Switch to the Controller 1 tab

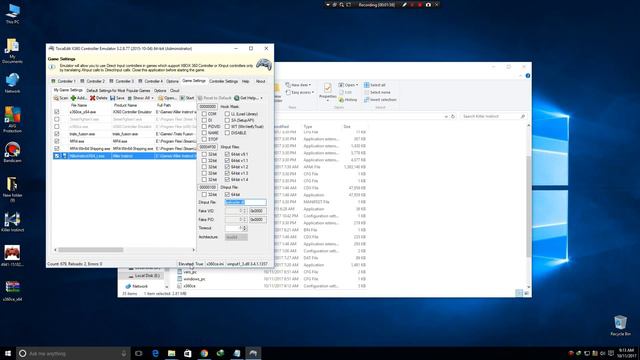point(63,81)
